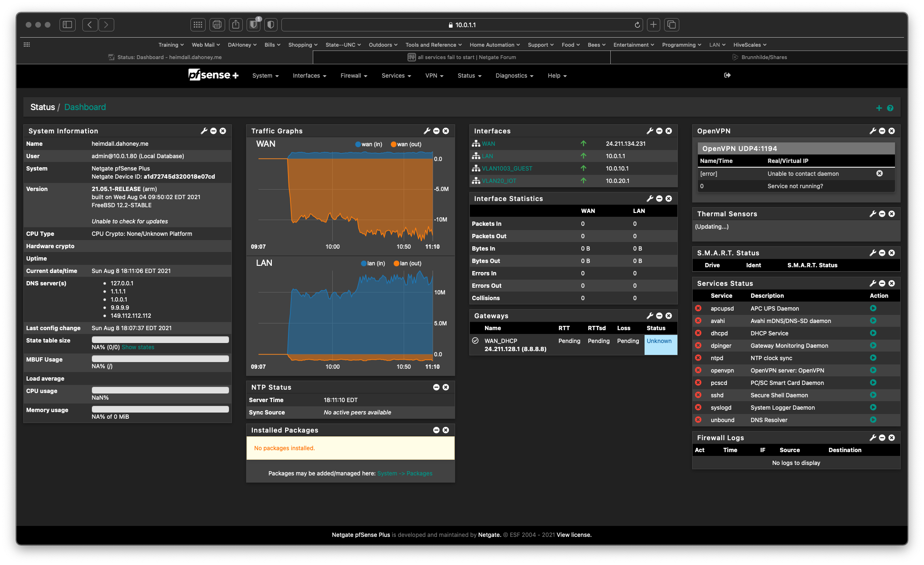Collapse the Gateways widget
Screen dimensions: 924x565
[x=659, y=316]
